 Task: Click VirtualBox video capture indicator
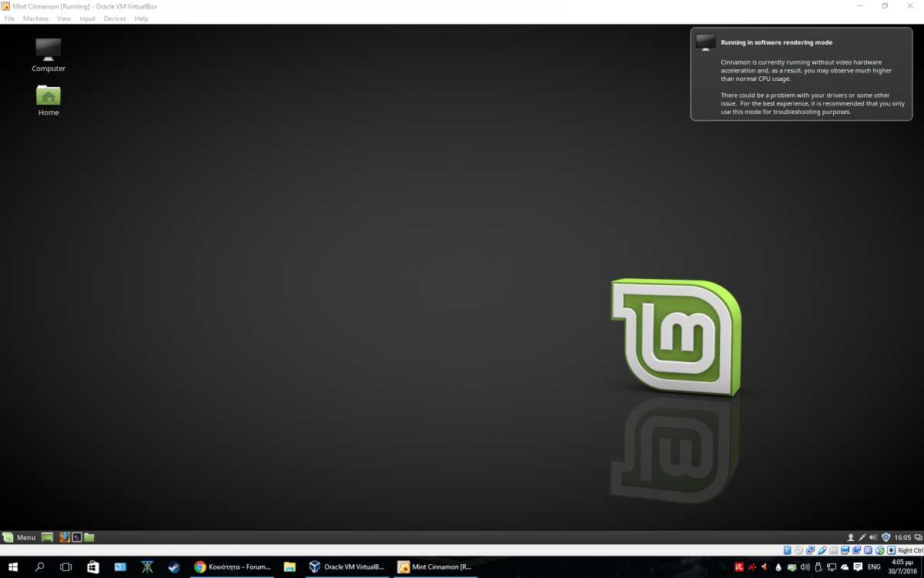click(856, 550)
